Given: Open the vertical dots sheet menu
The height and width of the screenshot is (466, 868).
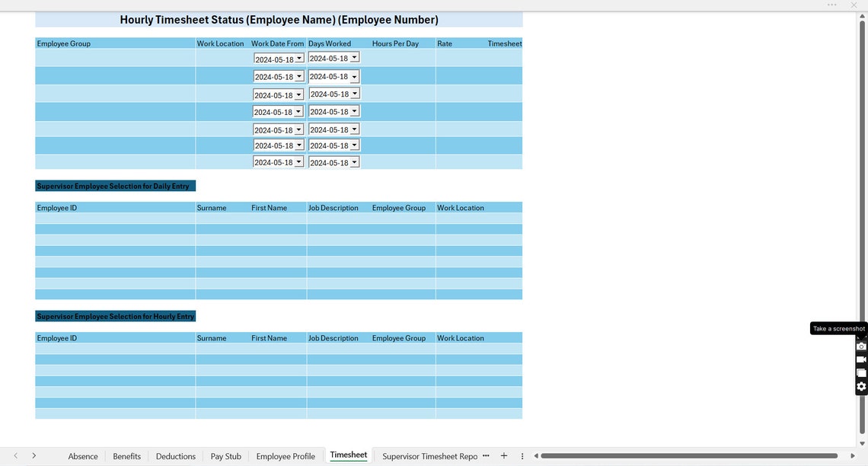Looking at the screenshot, I should [x=522, y=455].
